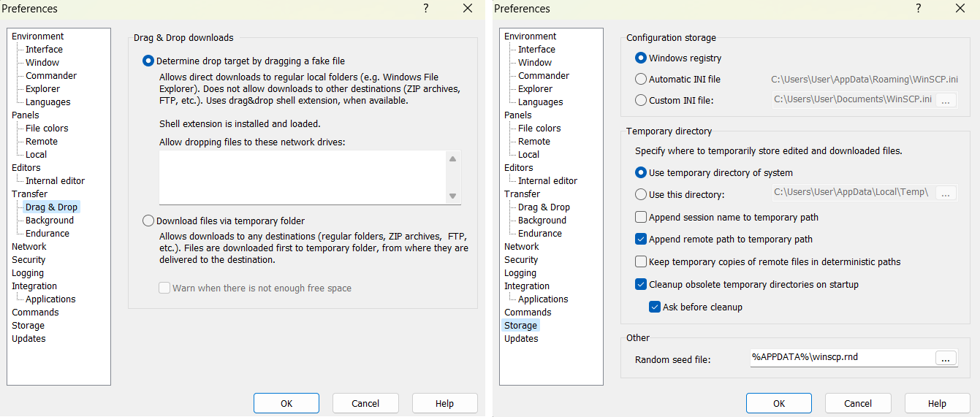The width and height of the screenshot is (980, 417).
Task: Click the question mark icon in right Preferences title bar
Action: (919, 9)
